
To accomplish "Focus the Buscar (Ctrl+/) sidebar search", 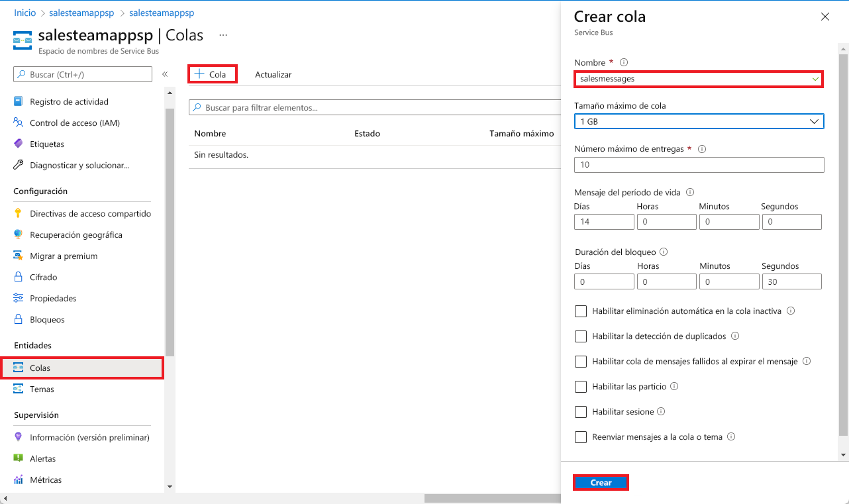I will (83, 74).
